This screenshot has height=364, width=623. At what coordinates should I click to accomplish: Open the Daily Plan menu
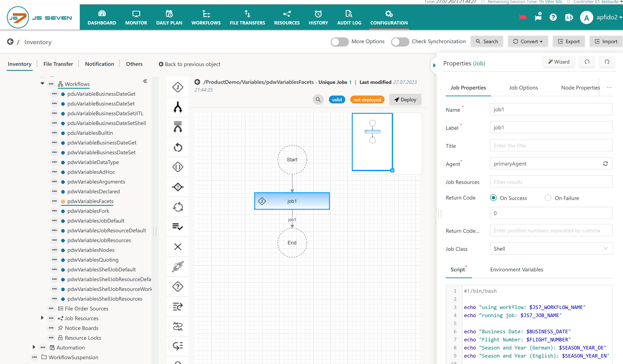coord(169,17)
